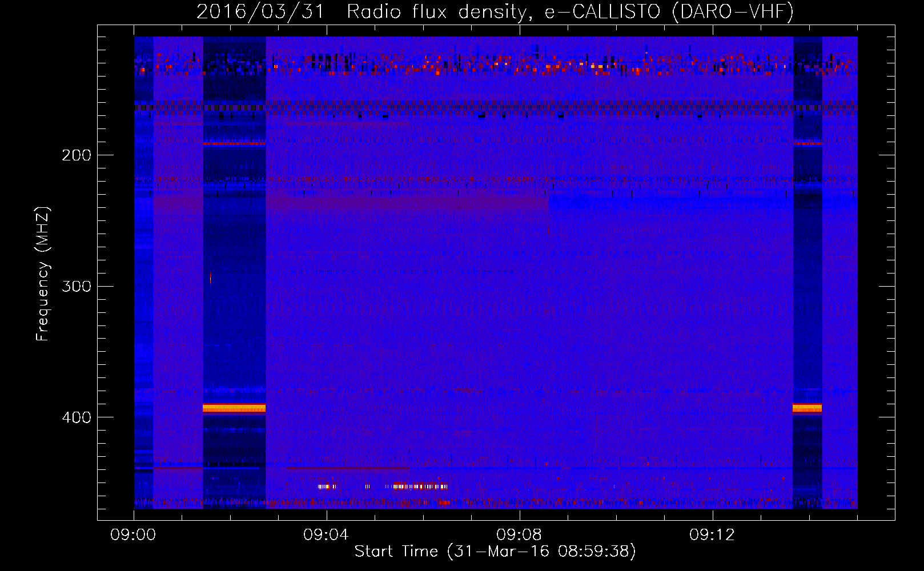Screen dimensions: 924x571
Task: Click the 09:12 time tick label
Action: (x=712, y=535)
